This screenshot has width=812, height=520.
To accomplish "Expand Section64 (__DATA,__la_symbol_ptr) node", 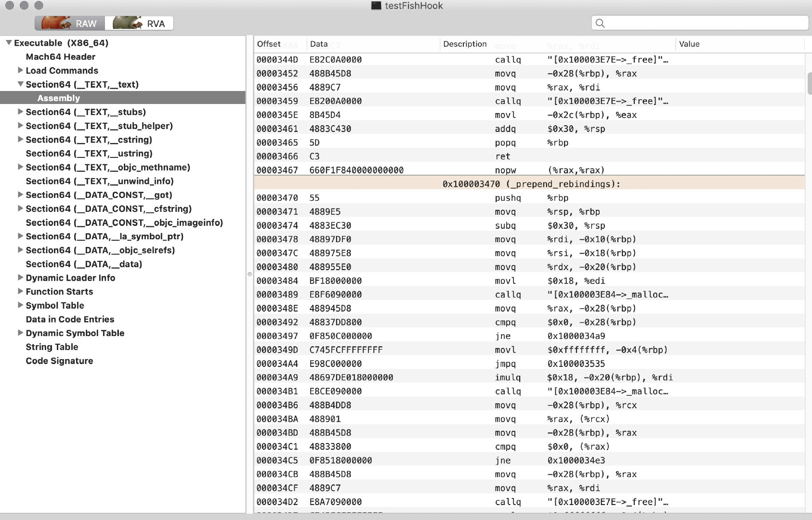I will coord(20,236).
